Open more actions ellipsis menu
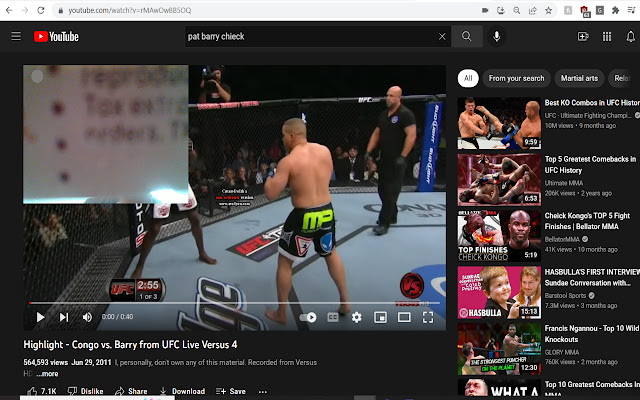This screenshot has height=400, width=640. click(x=263, y=392)
